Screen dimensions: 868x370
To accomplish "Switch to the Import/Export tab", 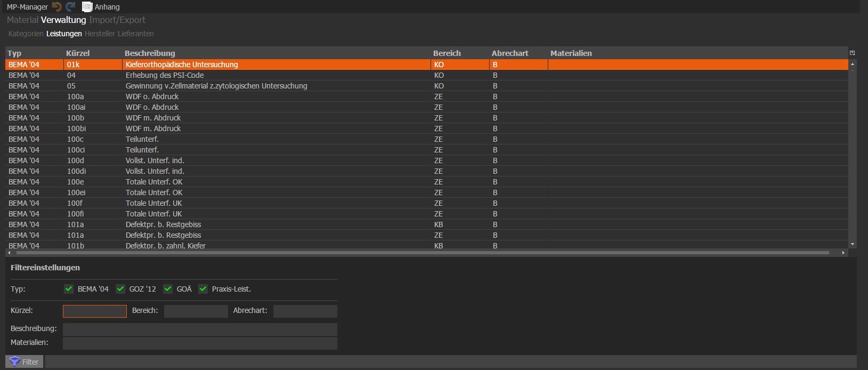I will (x=117, y=20).
